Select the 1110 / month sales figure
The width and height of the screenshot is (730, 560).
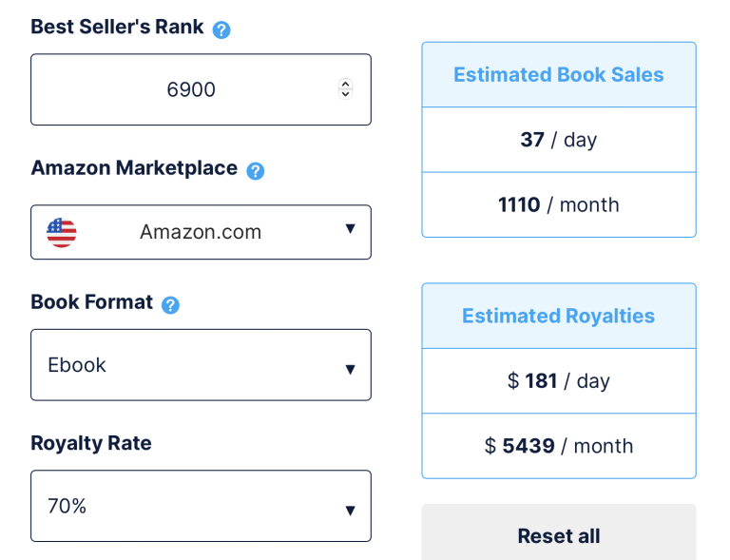pos(559,204)
